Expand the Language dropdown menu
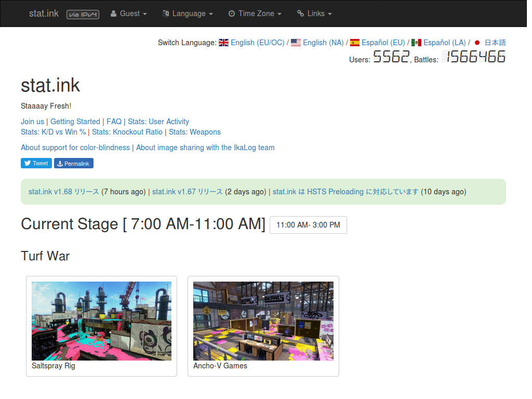Image resolution: width=532 pixels, height=399 pixels. click(188, 14)
